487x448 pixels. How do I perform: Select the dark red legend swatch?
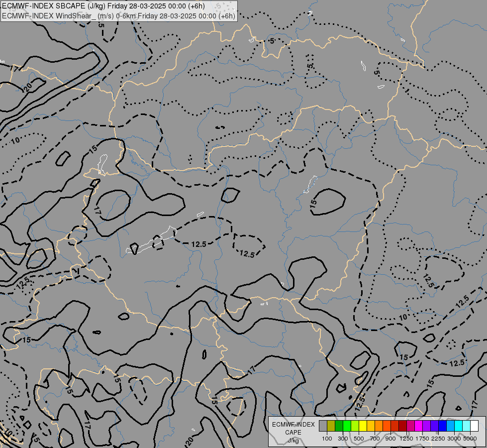click(x=402, y=426)
